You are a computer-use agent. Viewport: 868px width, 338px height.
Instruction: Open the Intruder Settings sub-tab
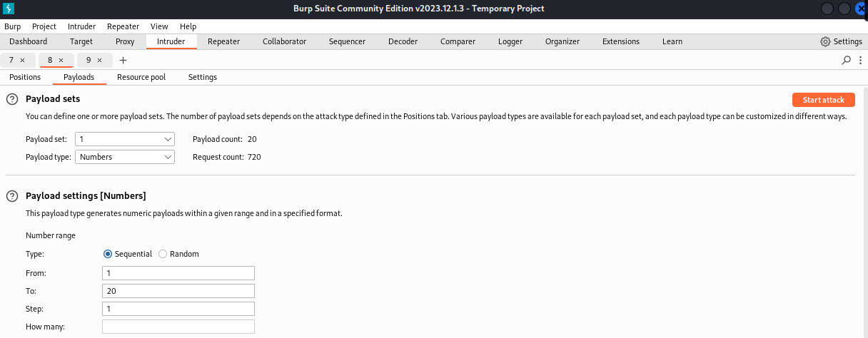click(x=203, y=77)
